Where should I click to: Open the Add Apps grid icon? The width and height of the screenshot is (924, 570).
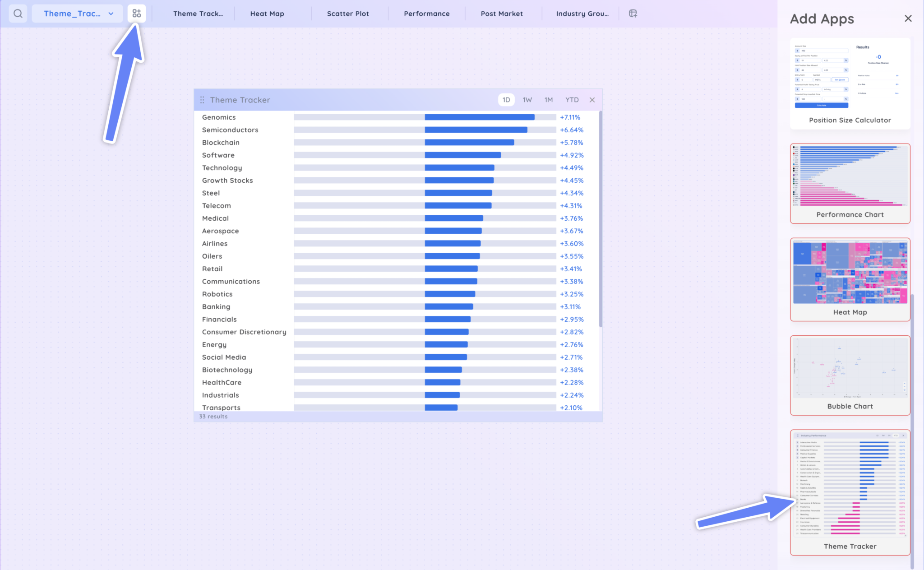point(137,14)
